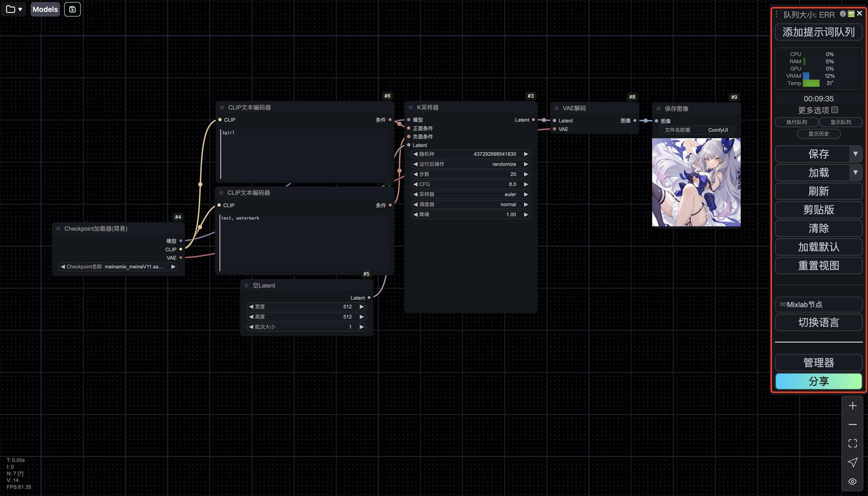Open the Models tab
This screenshot has width=868, height=496.
[x=45, y=9]
